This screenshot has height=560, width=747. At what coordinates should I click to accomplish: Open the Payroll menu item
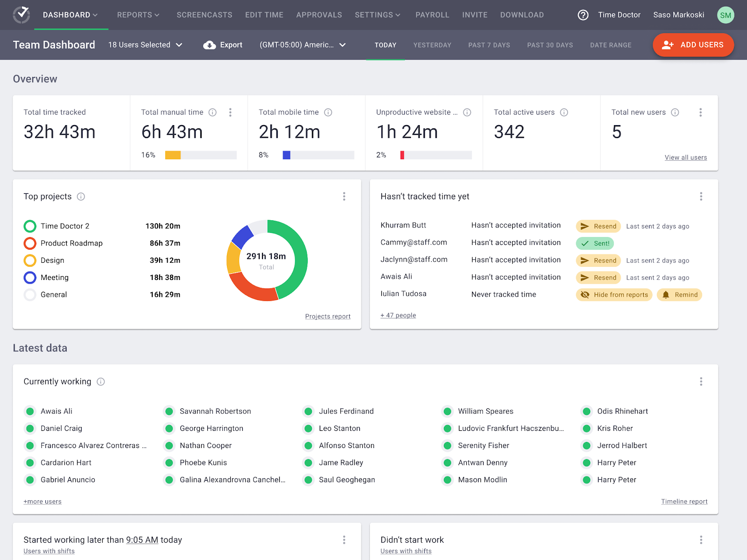(432, 15)
